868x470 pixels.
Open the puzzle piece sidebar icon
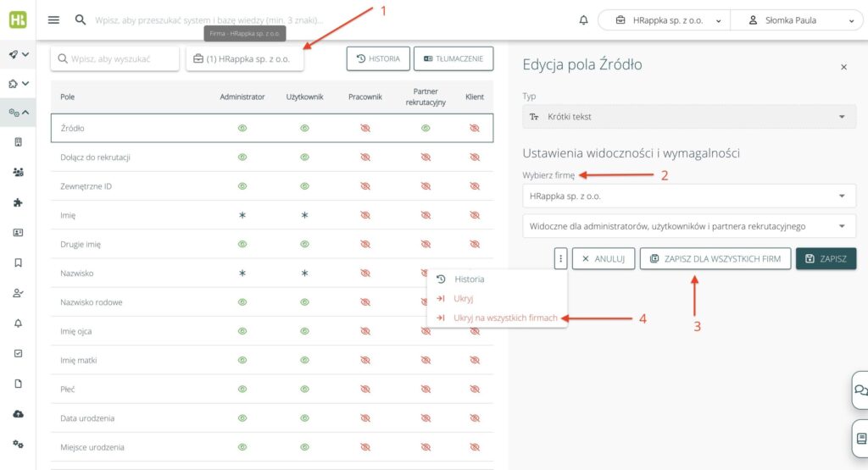18,202
